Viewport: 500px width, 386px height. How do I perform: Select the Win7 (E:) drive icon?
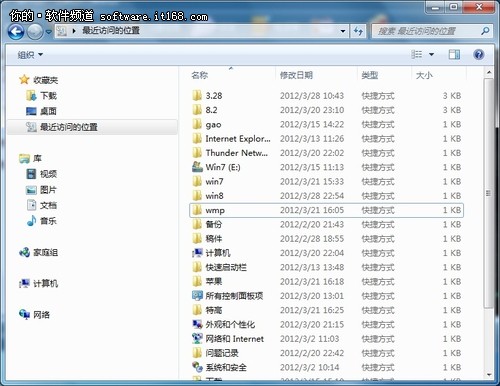197,167
